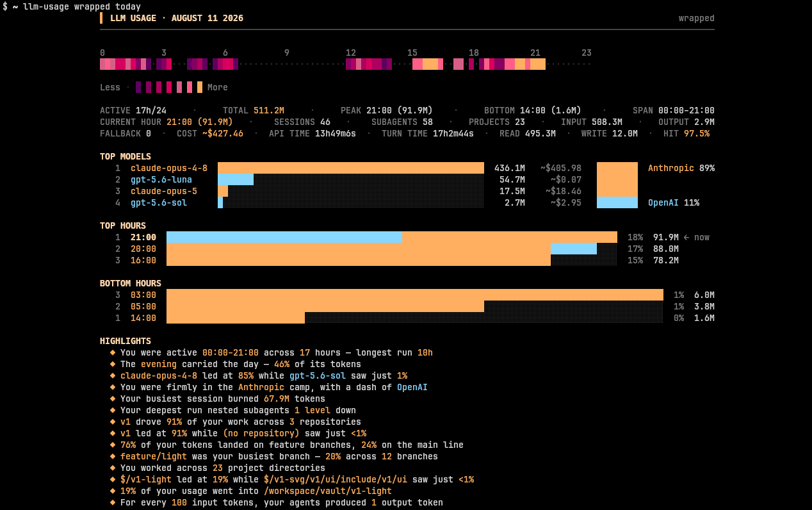This screenshot has width=812, height=510.
Task: Click the brightest orange legend swatch near 'More'
Action: click(200, 87)
